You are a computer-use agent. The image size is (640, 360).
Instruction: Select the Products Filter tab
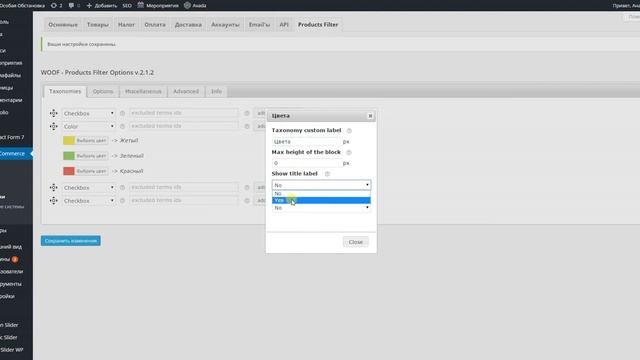pyautogui.click(x=318, y=24)
